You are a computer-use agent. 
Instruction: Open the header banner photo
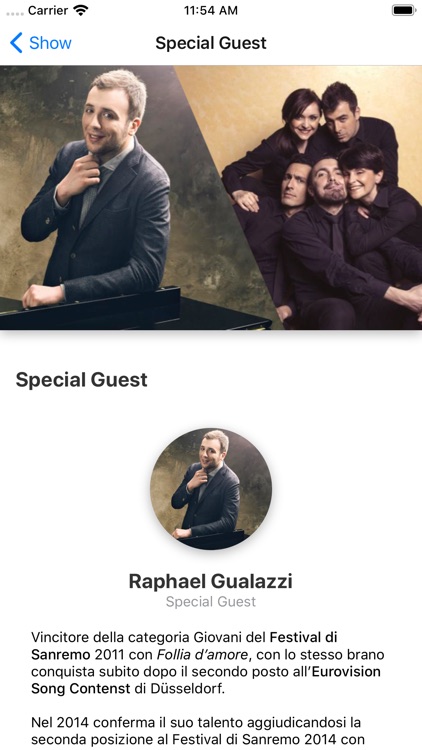click(211, 198)
